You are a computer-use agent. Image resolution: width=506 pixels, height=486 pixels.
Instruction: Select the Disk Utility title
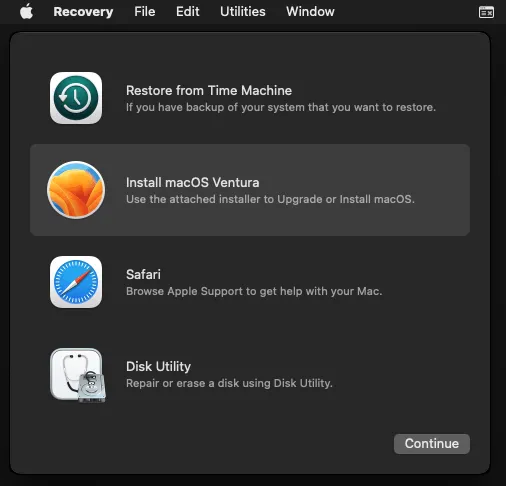point(158,366)
